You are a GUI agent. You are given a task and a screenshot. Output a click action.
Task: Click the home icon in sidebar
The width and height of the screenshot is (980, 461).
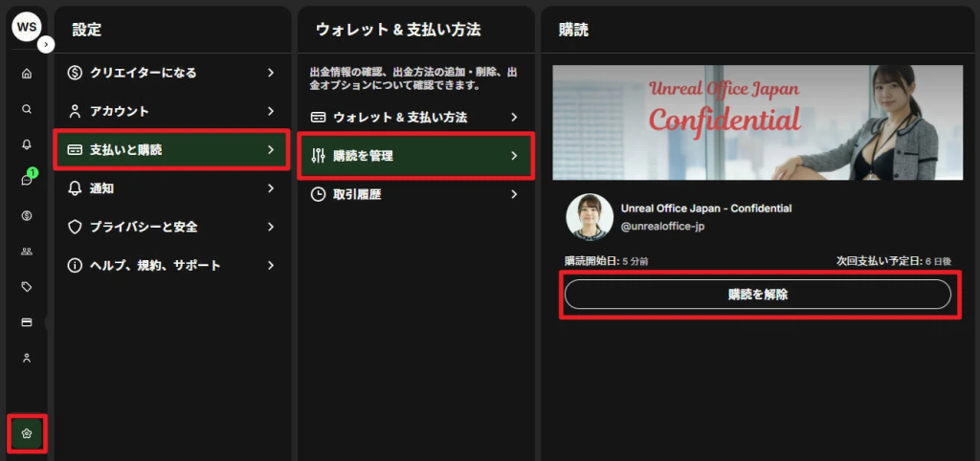pyautogui.click(x=27, y=74)
